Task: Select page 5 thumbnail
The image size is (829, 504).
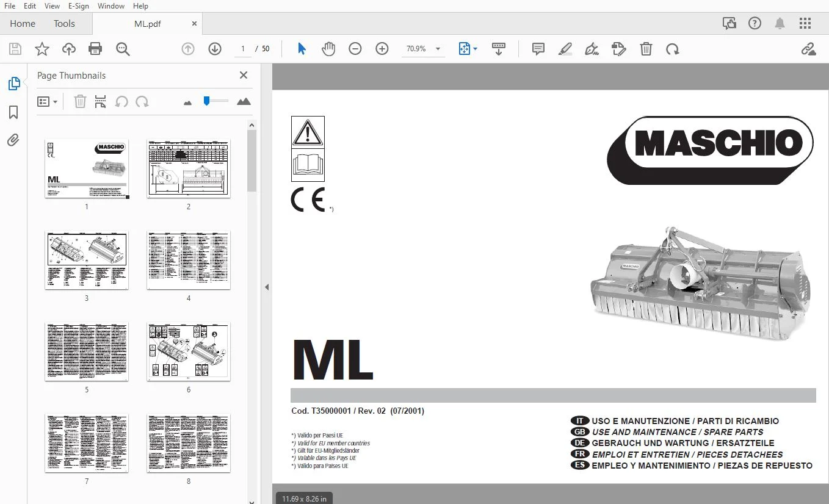Action: [87, 351]
